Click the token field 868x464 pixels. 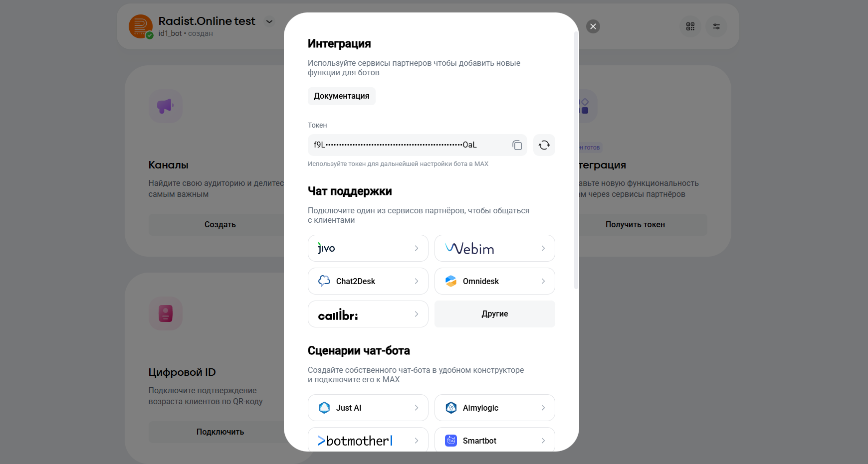[407, 145]
